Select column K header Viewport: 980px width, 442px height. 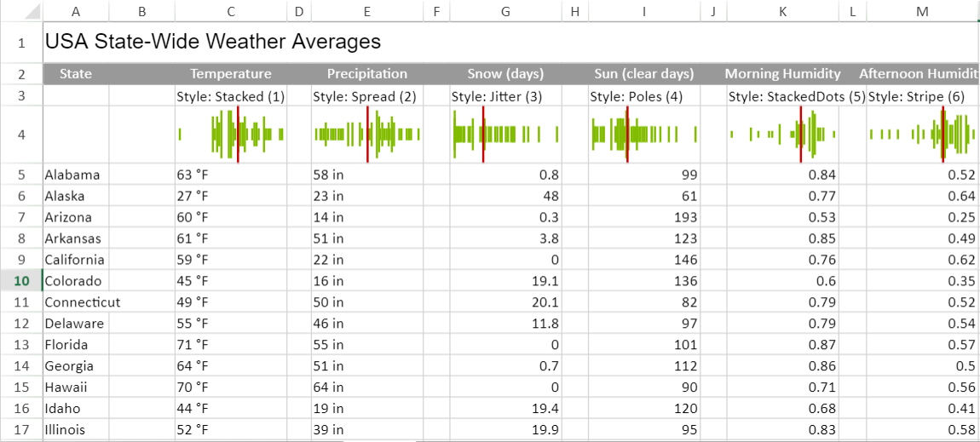coord(782,11)
